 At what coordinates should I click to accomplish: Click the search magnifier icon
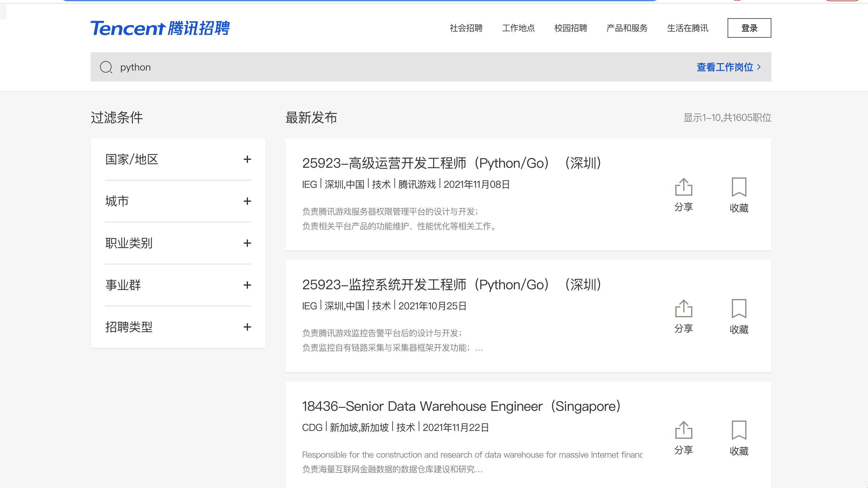(x=106, y=67)
